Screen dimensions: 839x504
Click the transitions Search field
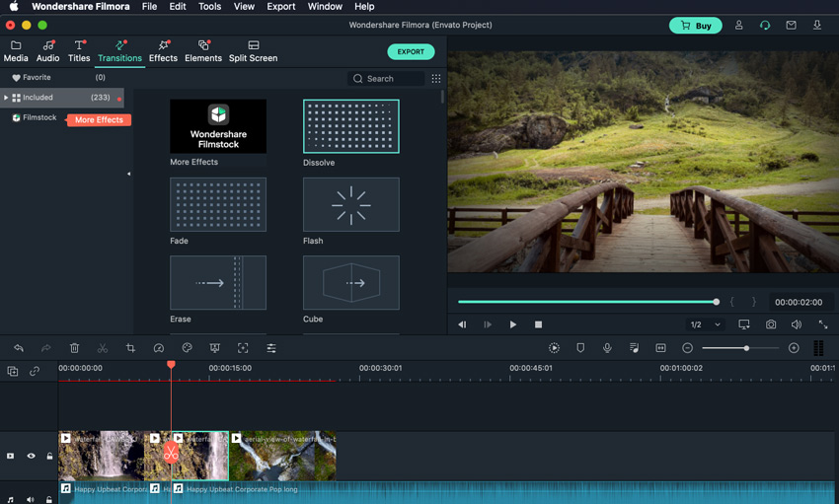[x=386, y=79]
